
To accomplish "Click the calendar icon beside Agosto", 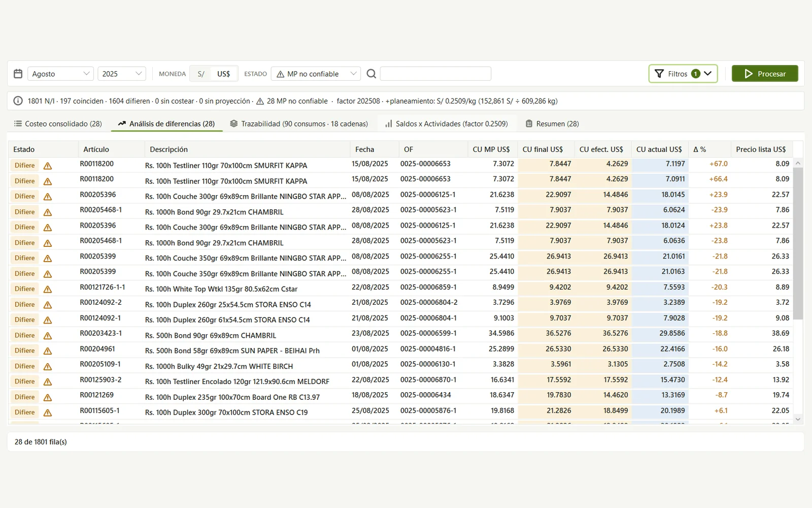I will pos(18,74).
